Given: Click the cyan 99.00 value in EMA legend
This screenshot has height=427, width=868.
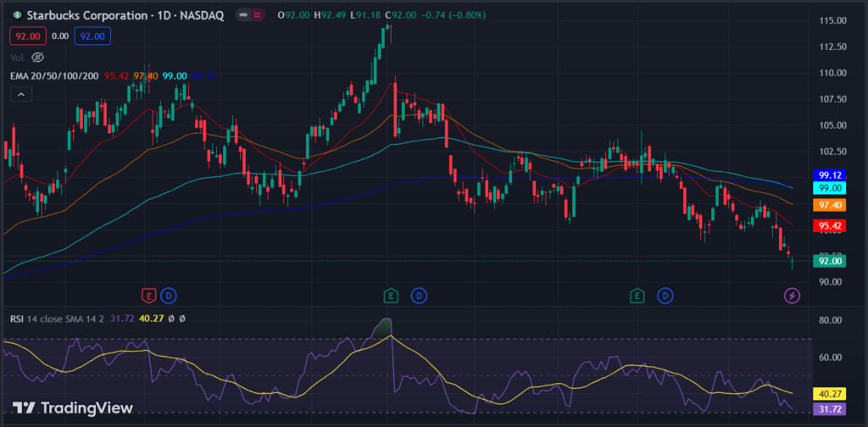Looking at the screenshot, I should click(x=175, y=75).
